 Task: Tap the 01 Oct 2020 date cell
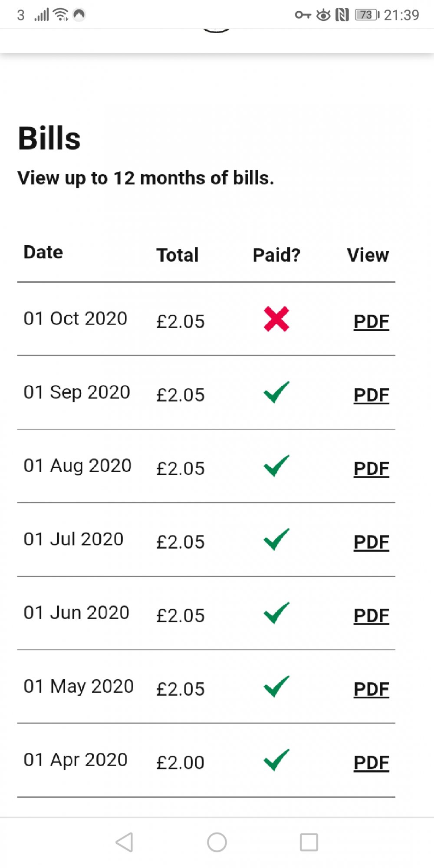click(76, 319)
